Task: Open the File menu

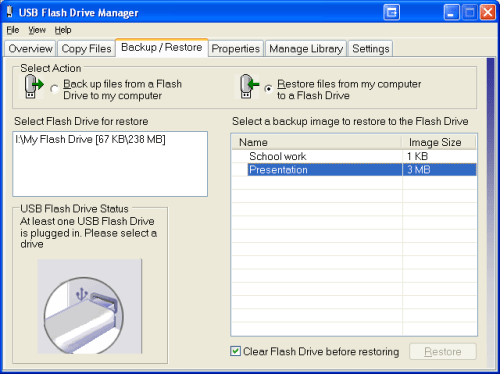Action: [13, 30]
